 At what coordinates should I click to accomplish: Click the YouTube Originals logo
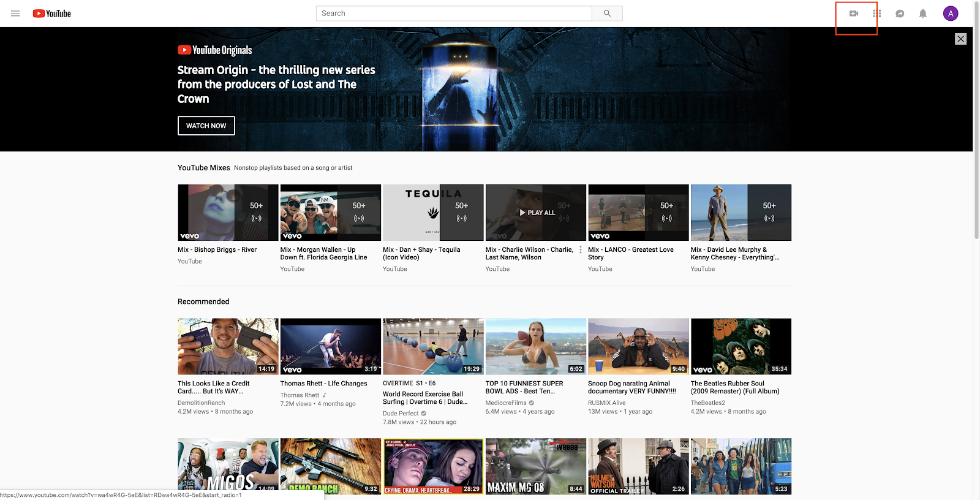[215, 50]
